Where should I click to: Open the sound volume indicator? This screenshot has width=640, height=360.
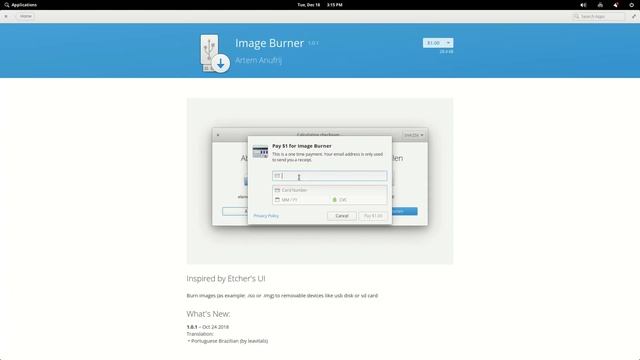(583, 5)
